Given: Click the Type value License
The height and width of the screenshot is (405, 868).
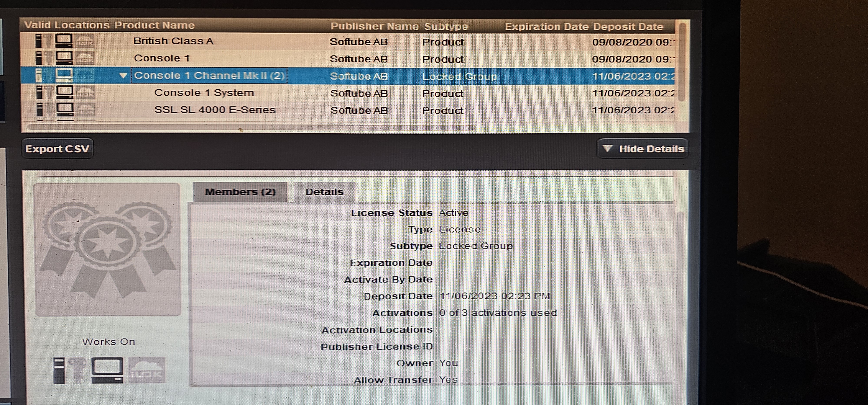Looking at the screenshot, I should [x=460, y=229].
